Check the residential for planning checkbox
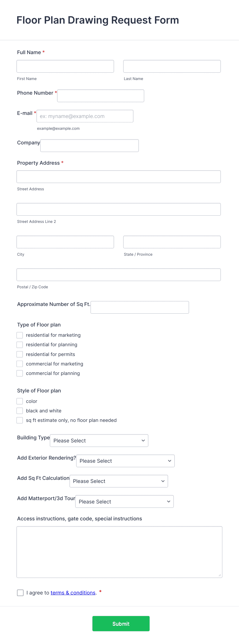239x644 pixels. tap(20, 344)
